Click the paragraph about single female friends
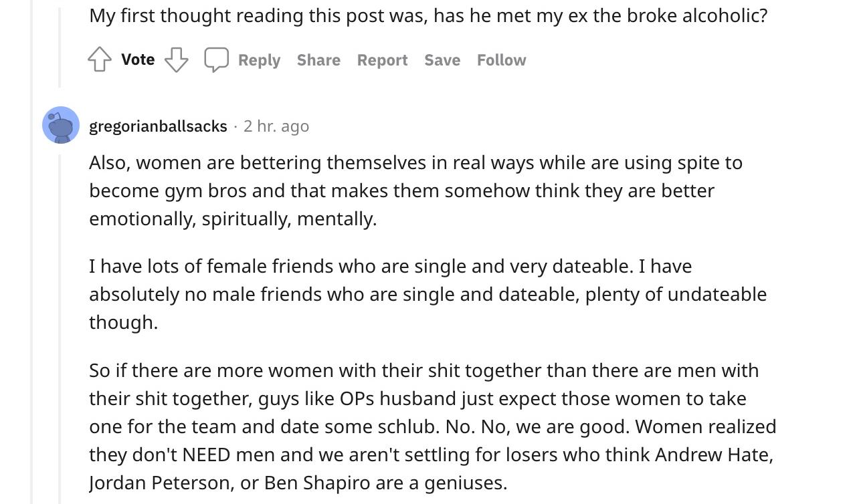This screenshot has height=504, width=851. [427, 294]
